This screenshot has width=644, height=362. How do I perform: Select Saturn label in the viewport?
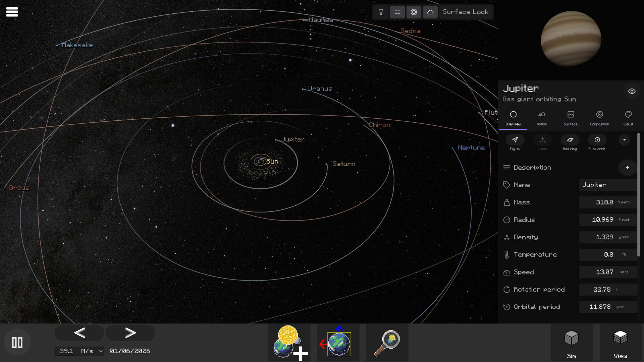pyautogui.click(x=343, y=164)
